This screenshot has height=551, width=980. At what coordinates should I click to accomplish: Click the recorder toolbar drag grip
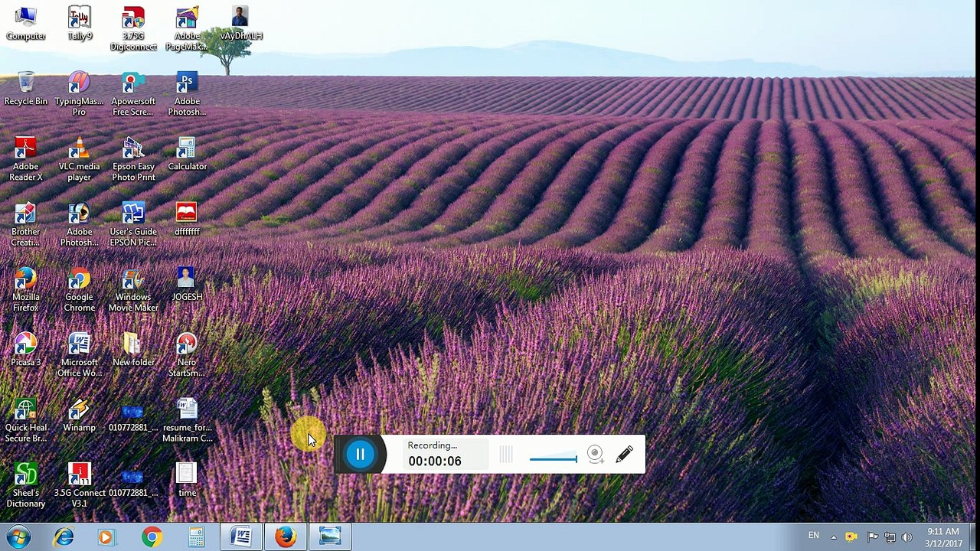pyautogui.click(x=506, y=455)
